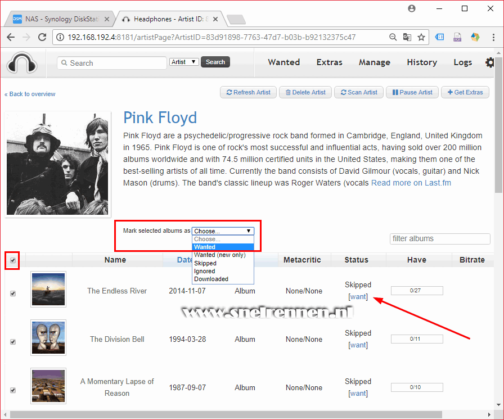Open the Logs navigation menu
The image size is (504, 420).
[x=463, y=62]
